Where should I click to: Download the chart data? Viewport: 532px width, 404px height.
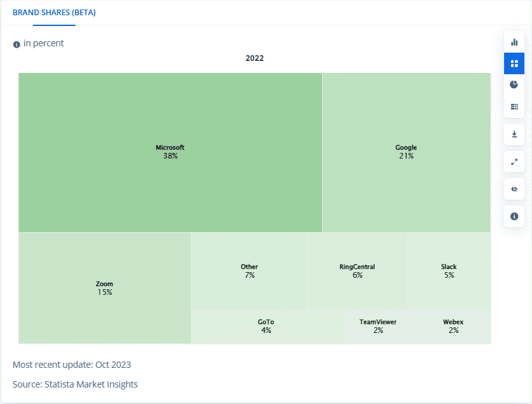coord(514,134)
